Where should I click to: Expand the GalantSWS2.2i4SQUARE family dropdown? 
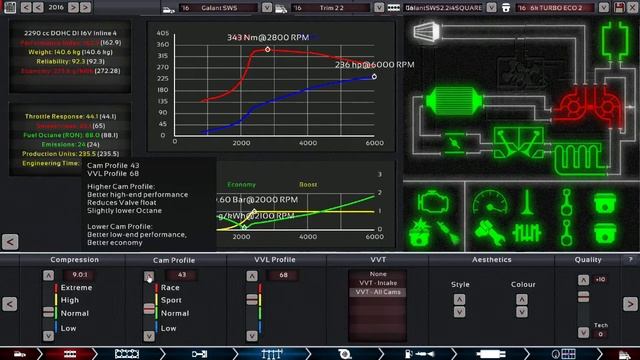tap(491, 7)
